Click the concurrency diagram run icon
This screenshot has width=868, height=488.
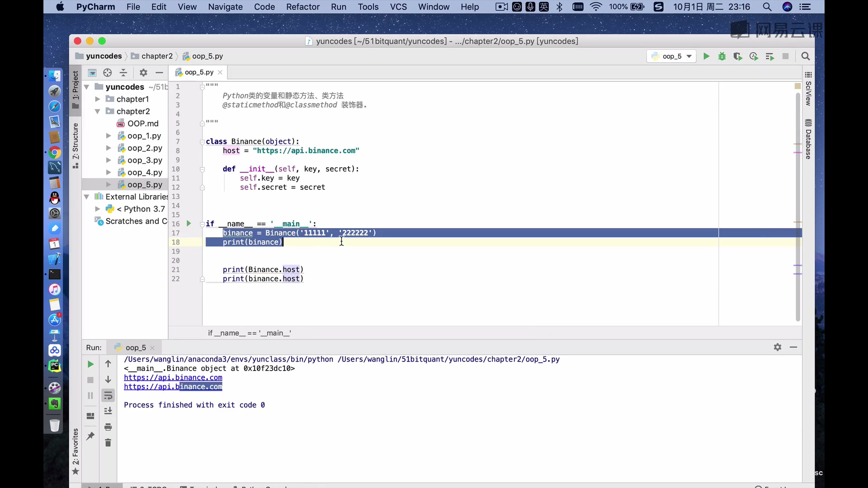(769, 56)
